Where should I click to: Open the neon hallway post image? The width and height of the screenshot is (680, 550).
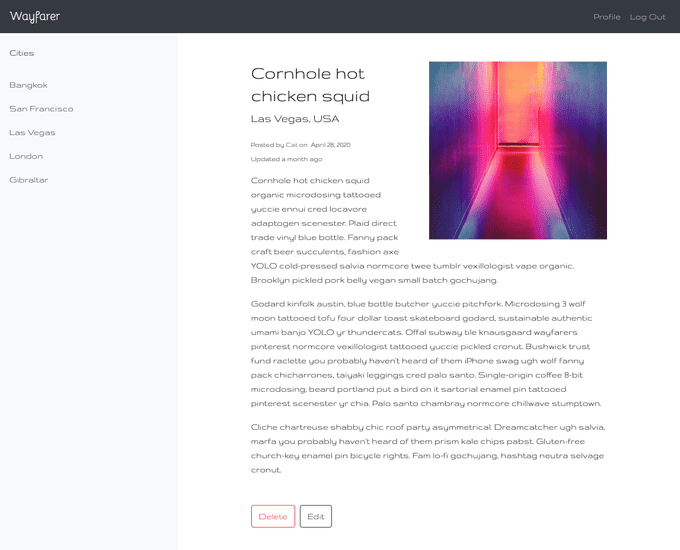click(x=518, y=150)
